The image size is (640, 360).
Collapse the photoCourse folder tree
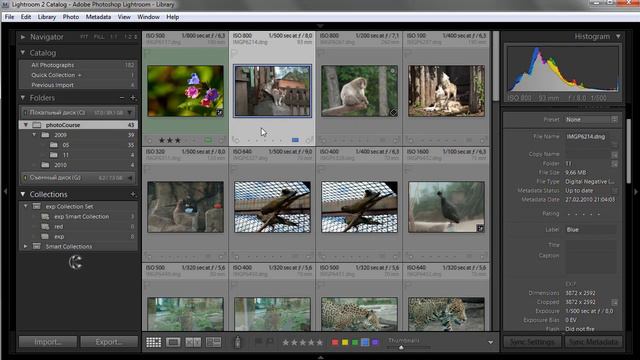click(x=26, y=125)
